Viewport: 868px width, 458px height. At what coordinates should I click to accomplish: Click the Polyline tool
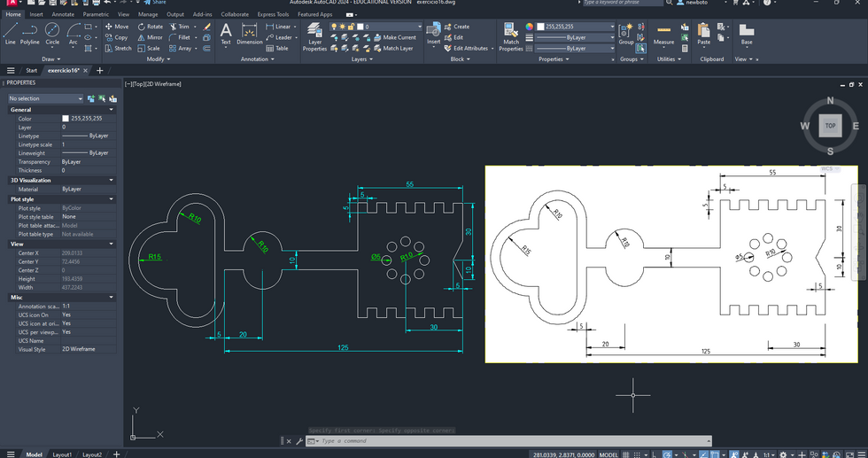(x=30, y=34)
